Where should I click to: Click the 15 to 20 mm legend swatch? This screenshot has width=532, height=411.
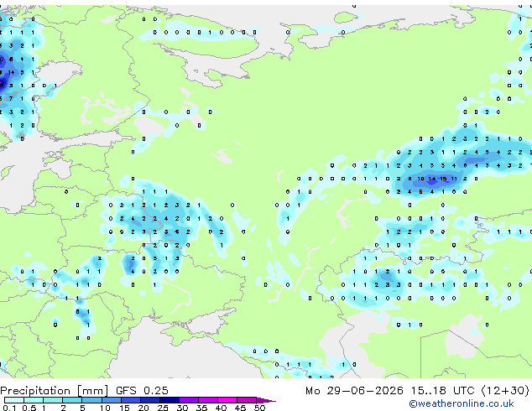(x=130, y=400)
